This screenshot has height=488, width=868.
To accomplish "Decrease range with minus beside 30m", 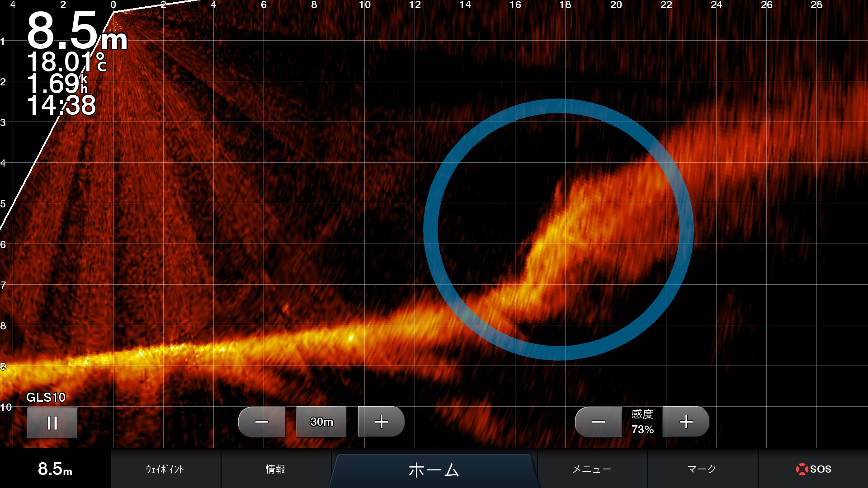I will (262, 422).
